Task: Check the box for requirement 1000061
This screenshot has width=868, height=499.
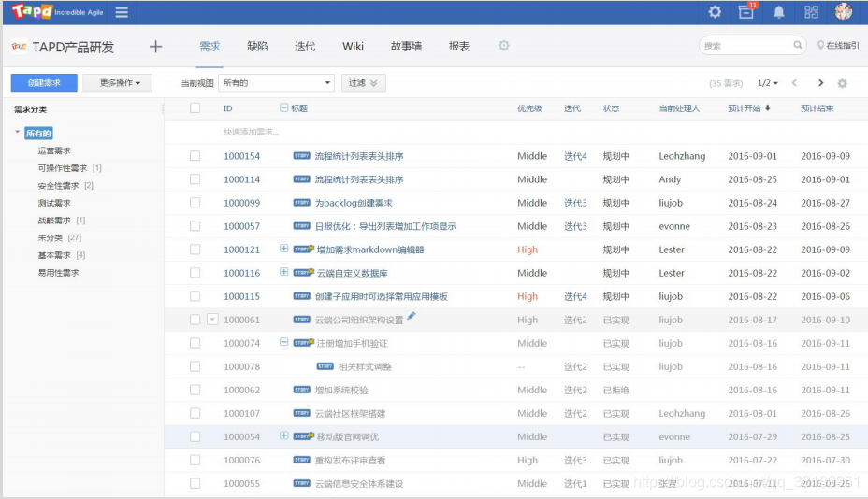Action: [195, 320]
